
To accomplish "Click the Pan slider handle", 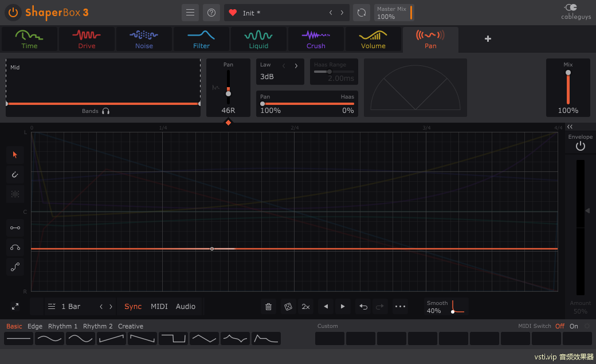I will pyautogui.click(x=228, y=93).
